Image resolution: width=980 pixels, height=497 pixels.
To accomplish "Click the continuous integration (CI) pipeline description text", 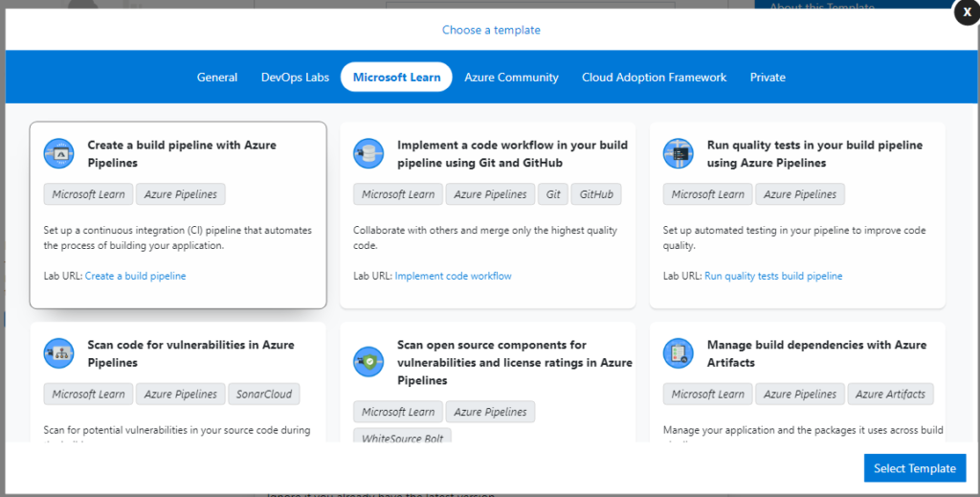I will coord(177,237).
